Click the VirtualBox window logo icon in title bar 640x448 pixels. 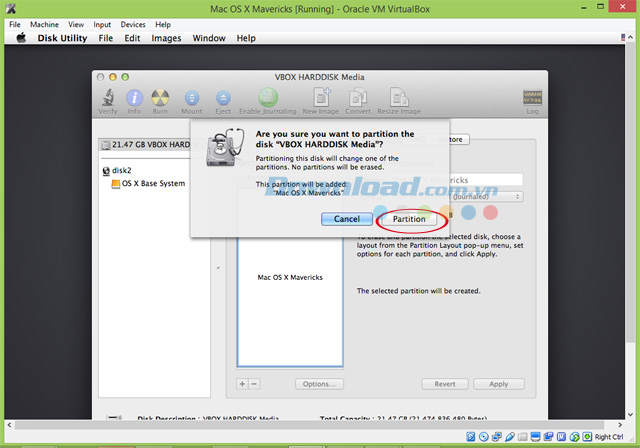click(x=11, y=9)
